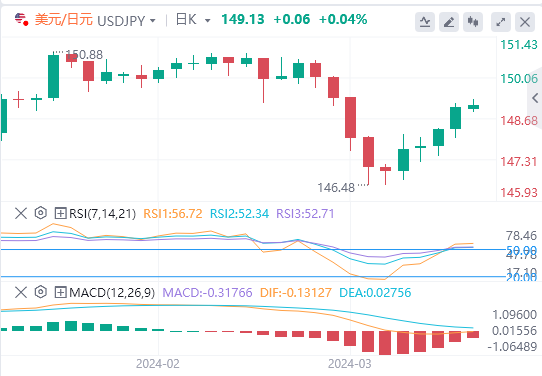
Task: Open MACD indicator settings gear
Action: click(x=40, y=292)
